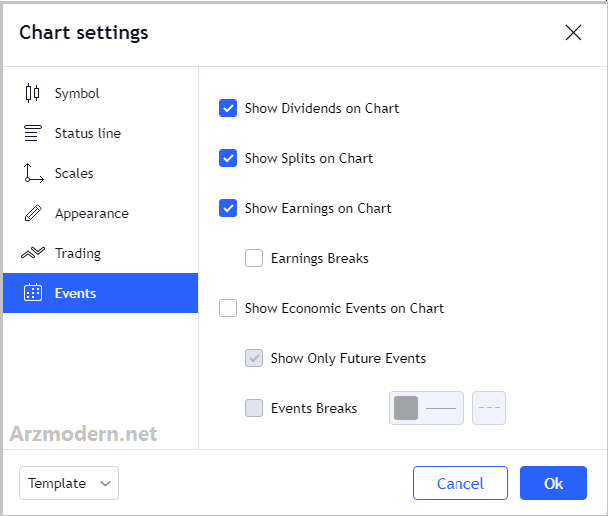Viewport: 608px width, 516px height.
Task: Click the Appearance pencil icon
Action: tap(33, 213)
